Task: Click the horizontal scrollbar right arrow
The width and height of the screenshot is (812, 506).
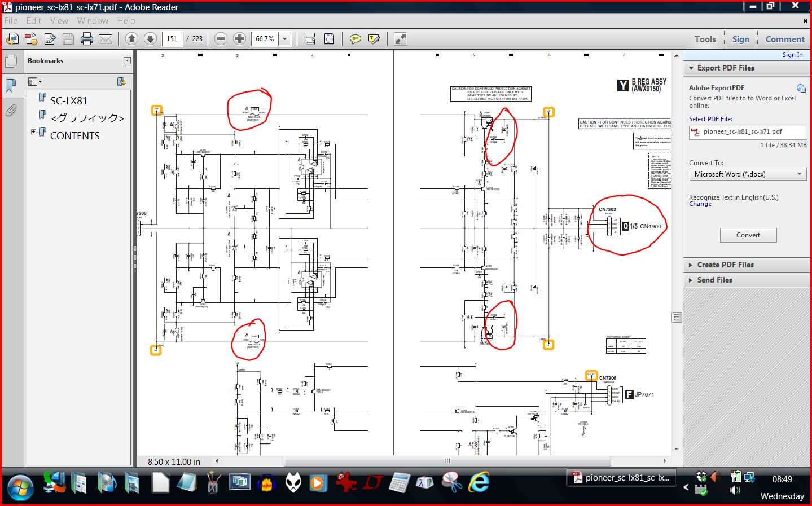Action: pos(665,461)
